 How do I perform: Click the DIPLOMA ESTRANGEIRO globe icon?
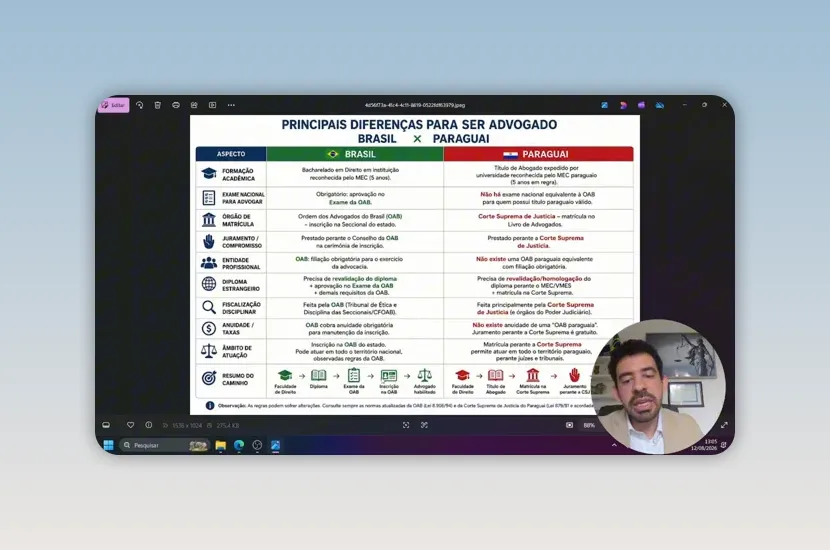[209, 284]
